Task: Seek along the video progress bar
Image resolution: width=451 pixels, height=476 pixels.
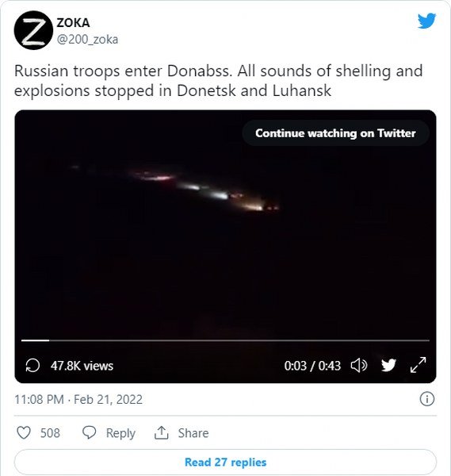Action: pyautogui.click(x=225, y=340)
